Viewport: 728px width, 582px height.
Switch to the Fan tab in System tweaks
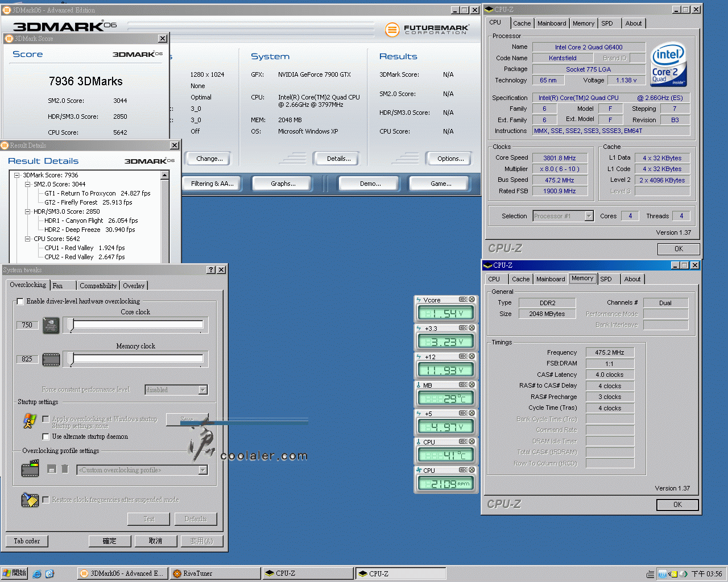click(x=62, y=285)
